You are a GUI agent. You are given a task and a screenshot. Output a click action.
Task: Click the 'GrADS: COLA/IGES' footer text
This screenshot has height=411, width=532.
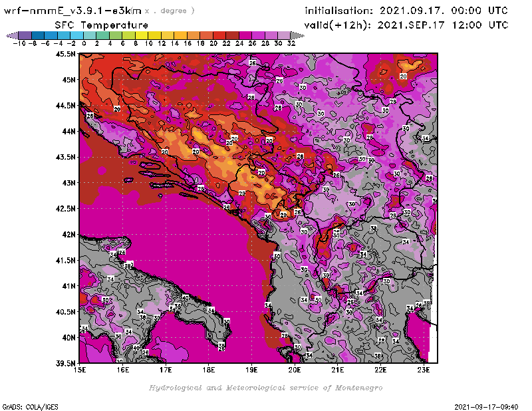[x=30, y=407]
